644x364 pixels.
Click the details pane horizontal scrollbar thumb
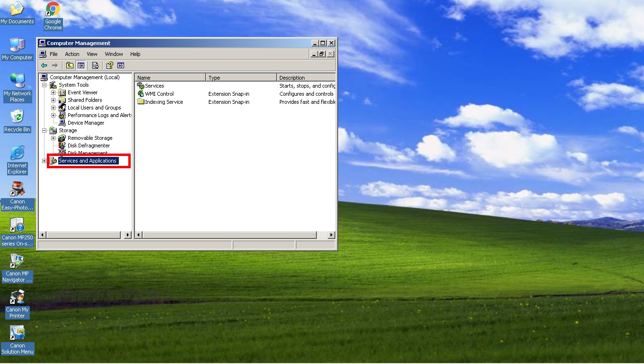point(230,235)
